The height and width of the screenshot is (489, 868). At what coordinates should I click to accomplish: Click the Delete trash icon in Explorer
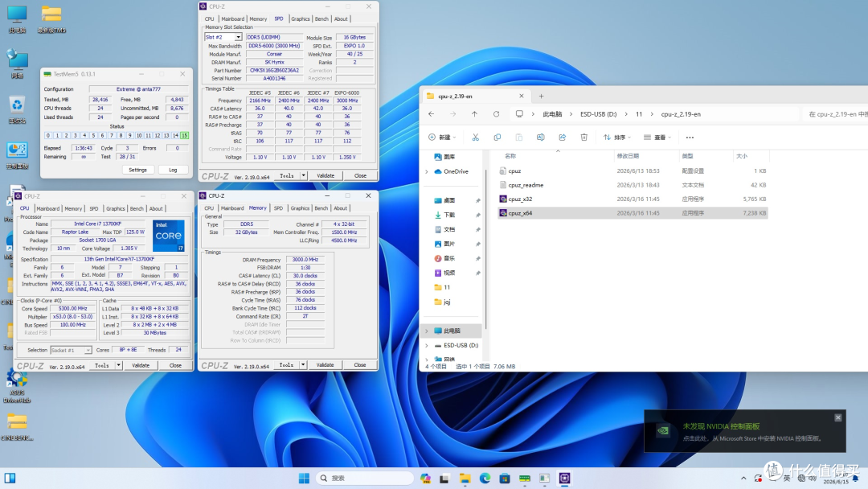583,138
